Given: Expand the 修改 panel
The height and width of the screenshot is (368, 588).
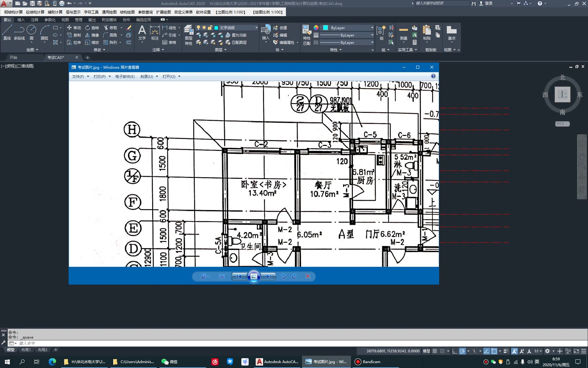Looking at the screenshot, I should tap(99, 50).
